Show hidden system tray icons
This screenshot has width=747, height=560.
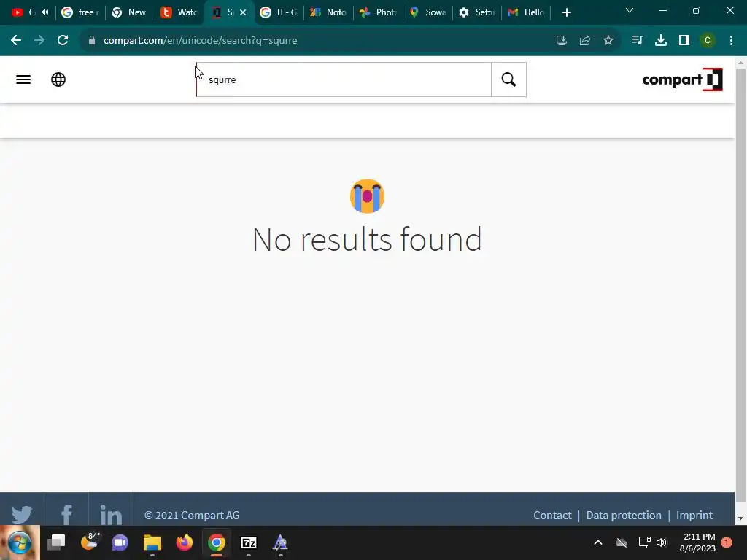tap(598, 542)
